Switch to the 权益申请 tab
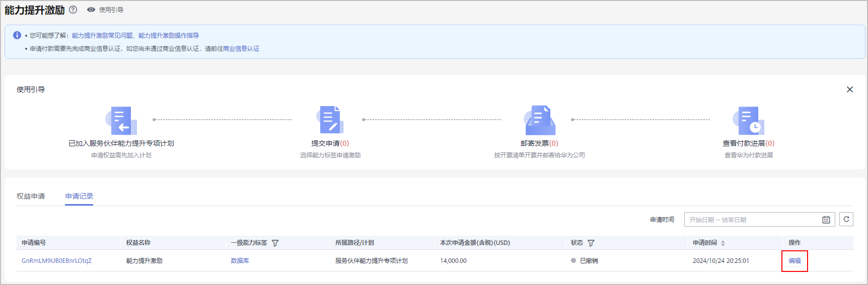Viewport: 868px width, 285px height. point(31,196)
